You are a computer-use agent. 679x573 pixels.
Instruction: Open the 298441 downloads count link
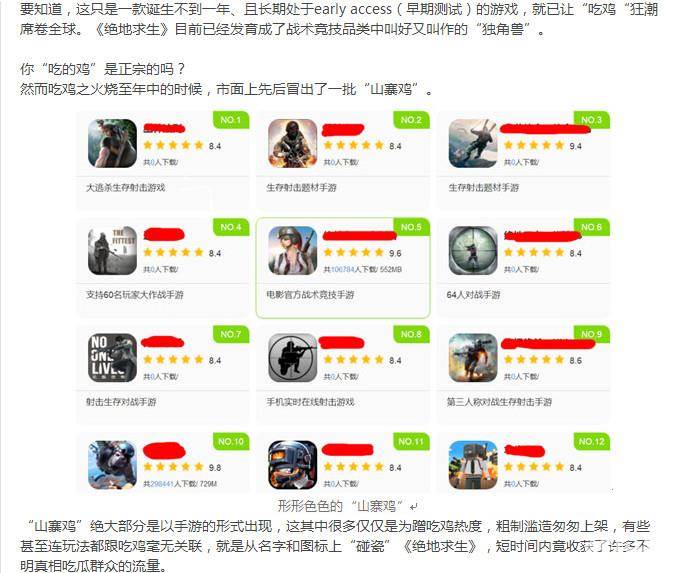pyautogui.click(x=162, y=484)
